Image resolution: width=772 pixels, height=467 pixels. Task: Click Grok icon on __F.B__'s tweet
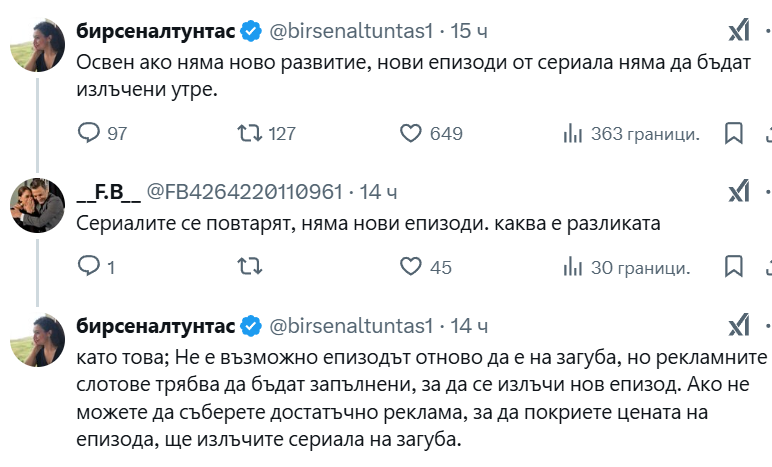coord(738,191)
